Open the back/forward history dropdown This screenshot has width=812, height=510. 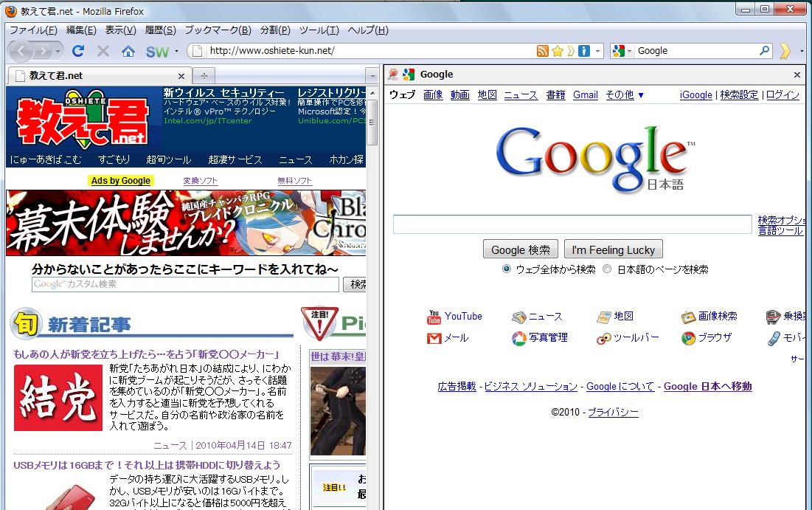pyautogui.click(x=58, y=51)
